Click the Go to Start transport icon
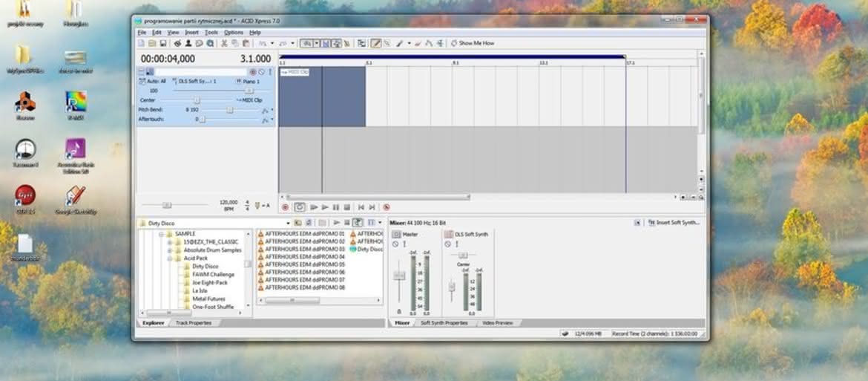The width and height of the screenshot is (868, 381). pos(361,207)
